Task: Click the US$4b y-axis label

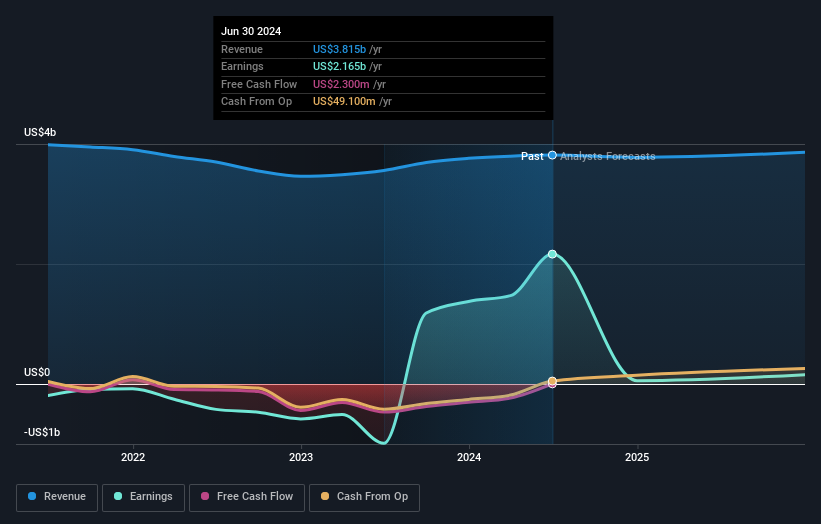Action: (40, 132)
